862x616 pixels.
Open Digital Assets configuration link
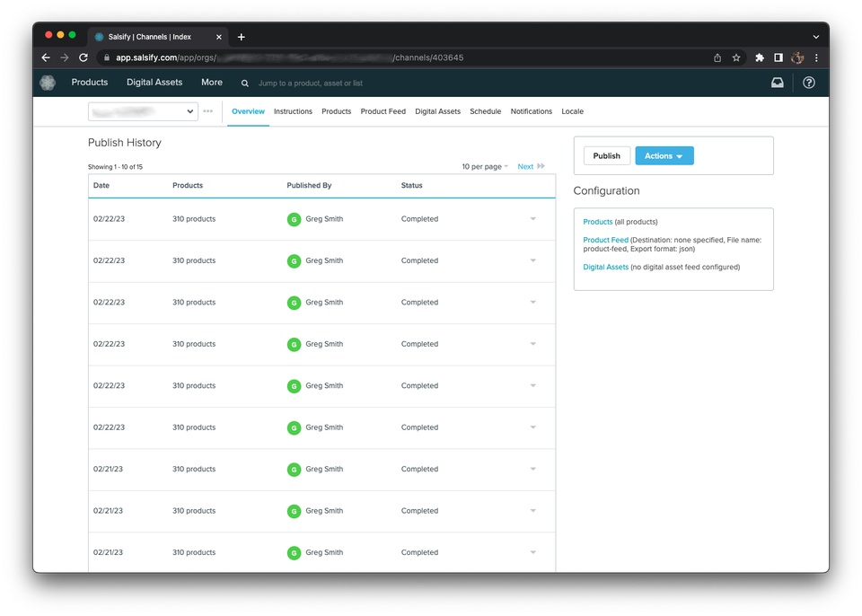(x=605, y=267)
